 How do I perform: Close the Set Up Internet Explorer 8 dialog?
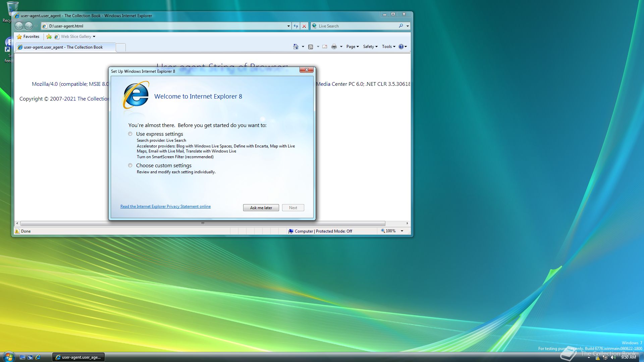[307, 70]
